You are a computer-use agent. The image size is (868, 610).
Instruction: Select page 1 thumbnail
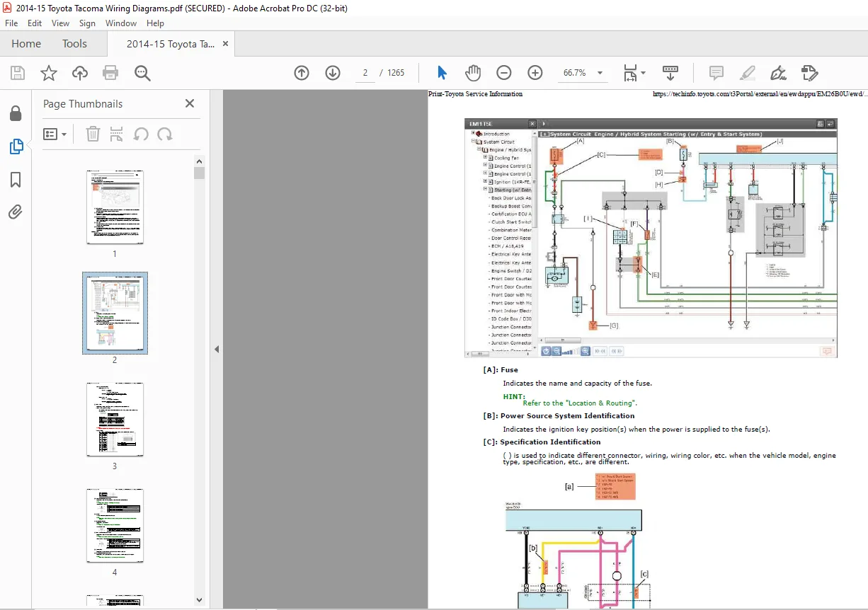pyautogui.click(x=115, y=207)
